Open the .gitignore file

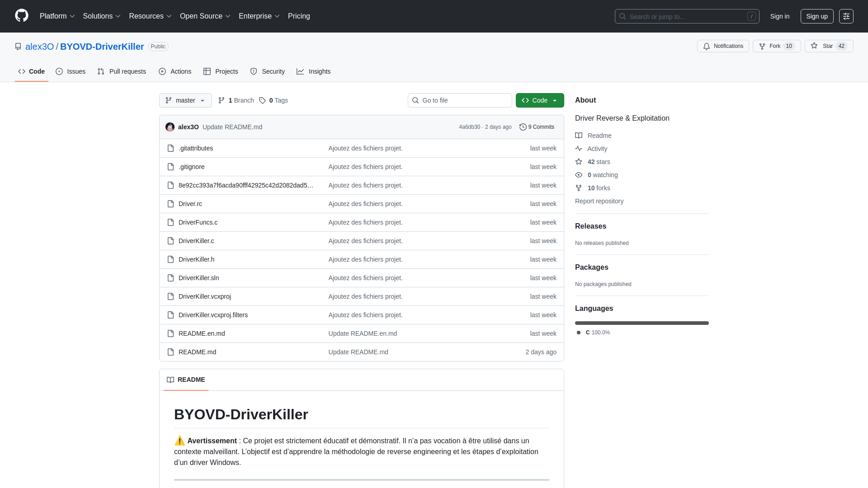192,167
